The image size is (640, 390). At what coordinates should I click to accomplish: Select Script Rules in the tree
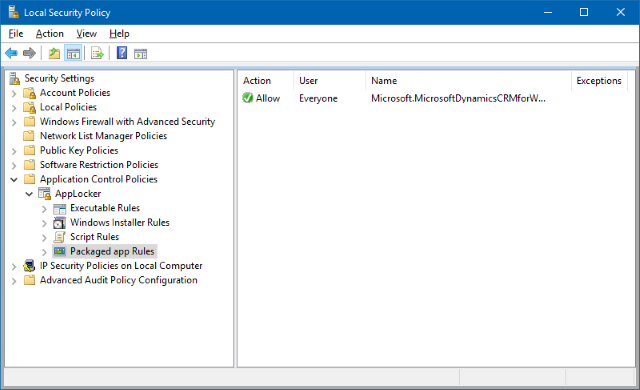click(94, 237)
